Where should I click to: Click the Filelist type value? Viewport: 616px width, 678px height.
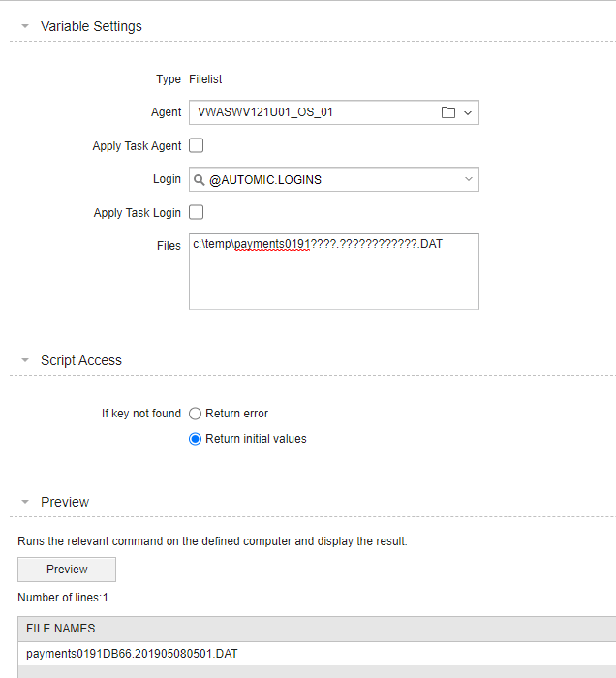(x=205, y=79)
